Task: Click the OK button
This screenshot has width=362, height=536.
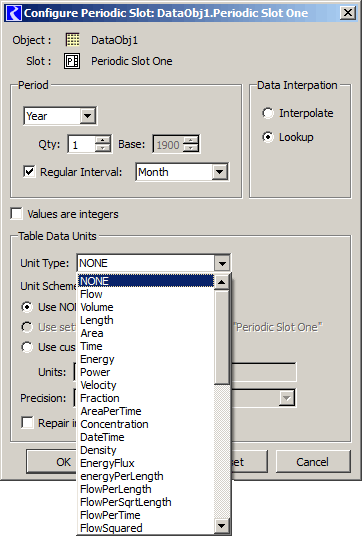Action: (64, 462)
